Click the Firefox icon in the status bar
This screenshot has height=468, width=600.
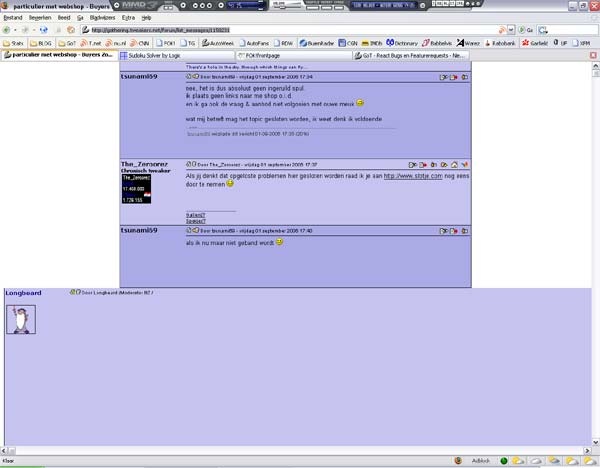[x=458, y=461]
